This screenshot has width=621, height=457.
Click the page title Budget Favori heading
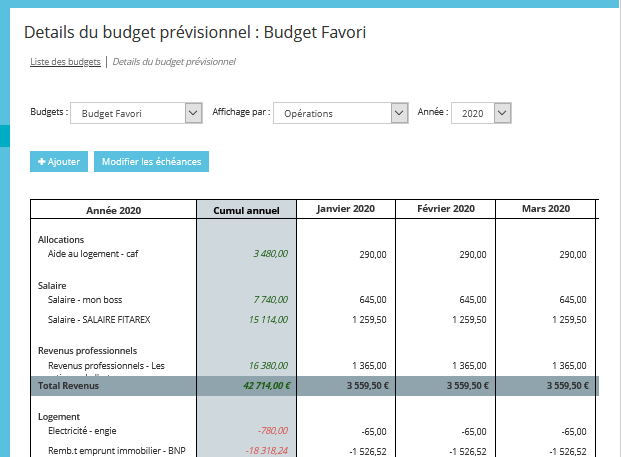(195, 32)
